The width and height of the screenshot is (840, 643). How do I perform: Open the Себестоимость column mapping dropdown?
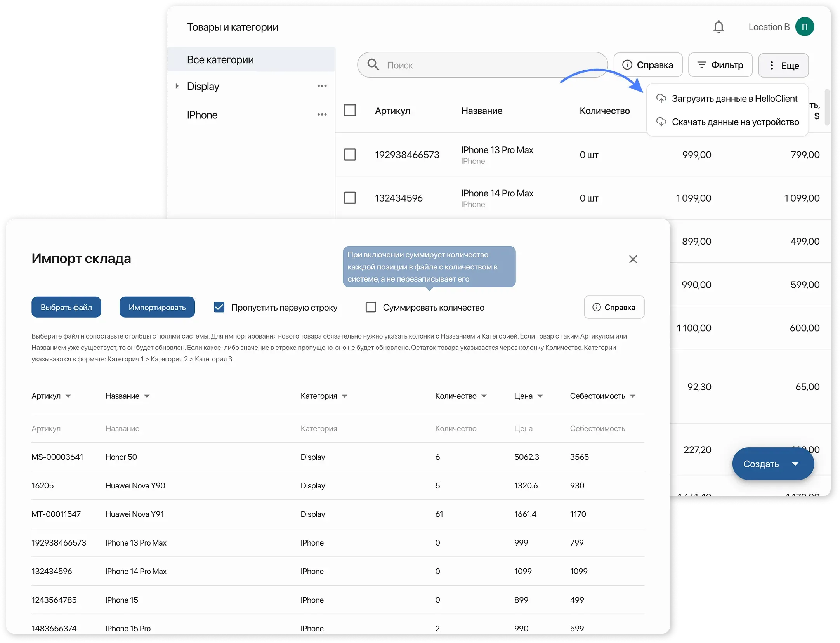632,396
